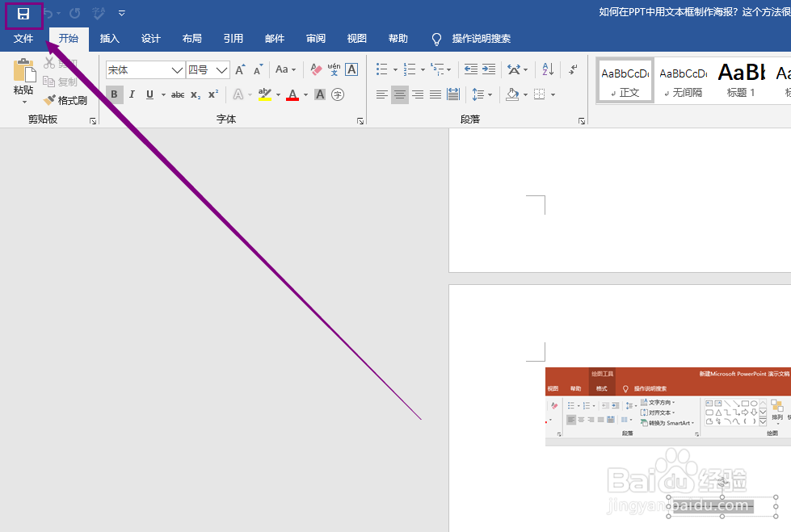Open the 帮助 tab

click(x=398, y=39)
